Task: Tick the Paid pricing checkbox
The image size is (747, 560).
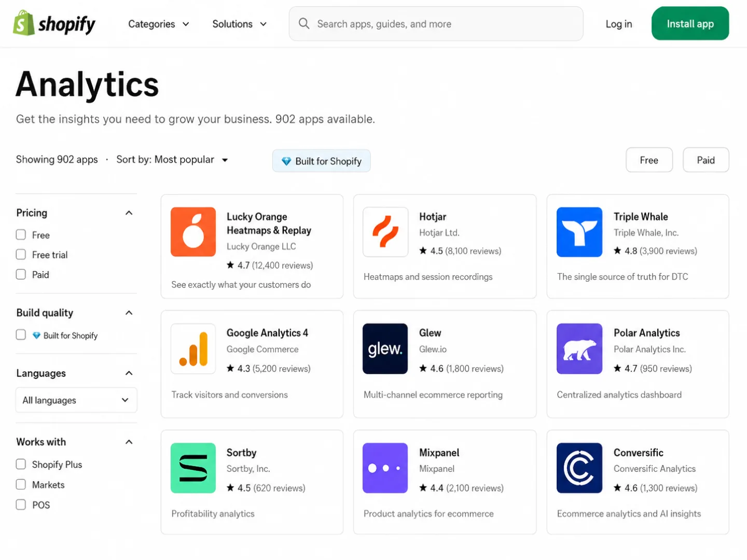Action: (21, 274)
